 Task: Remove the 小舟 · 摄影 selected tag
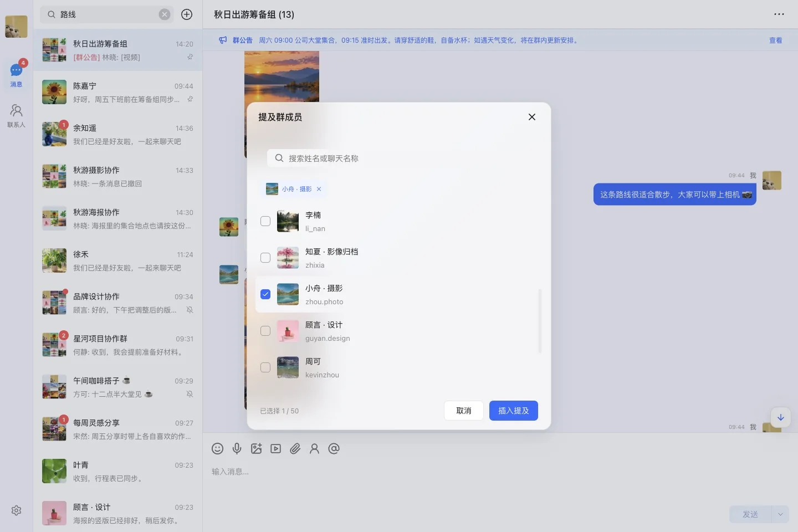tap(319, 189)
